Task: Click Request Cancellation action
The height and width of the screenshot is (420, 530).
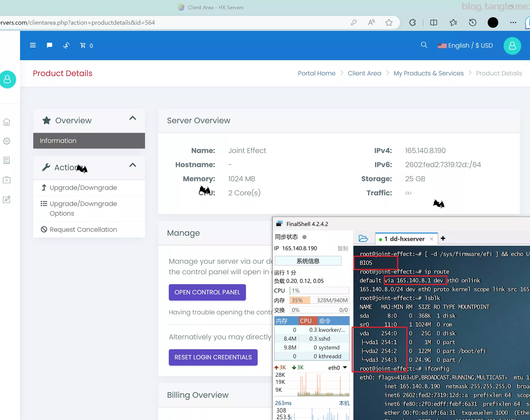Action: [x=89, y=230]
